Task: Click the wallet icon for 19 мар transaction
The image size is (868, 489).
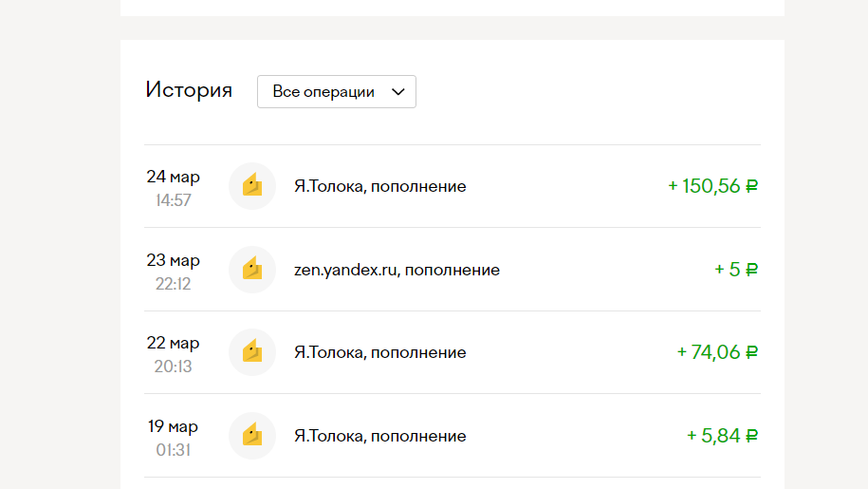Action: pyautogui.click(x=252, y=436)
